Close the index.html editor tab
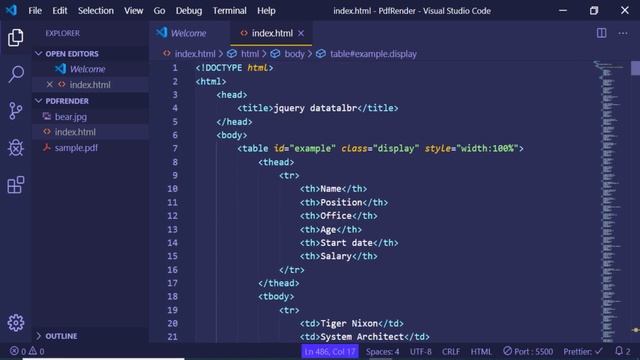640x360 pixels. coord(301,33)
